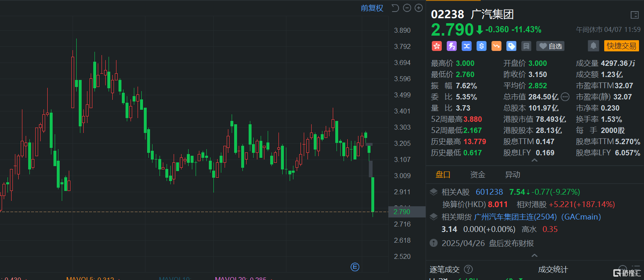Click the 昨收价 3.150 value
This screenshot has height=280, width=644.
point(537,75)
